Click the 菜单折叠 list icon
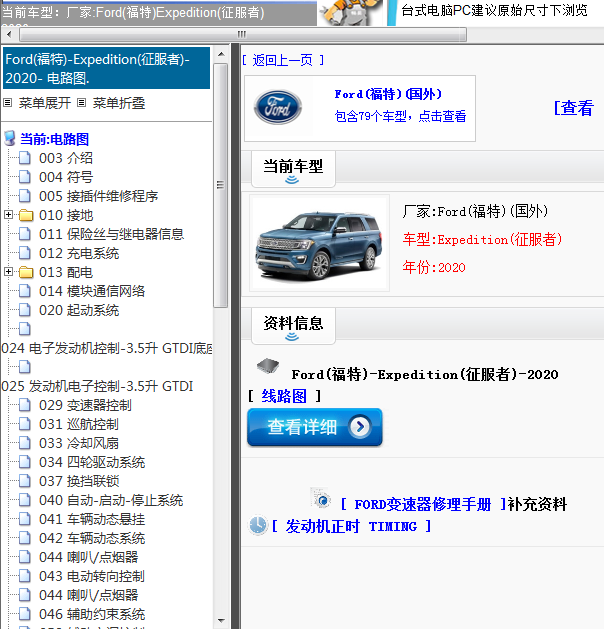 coord(81,103)
